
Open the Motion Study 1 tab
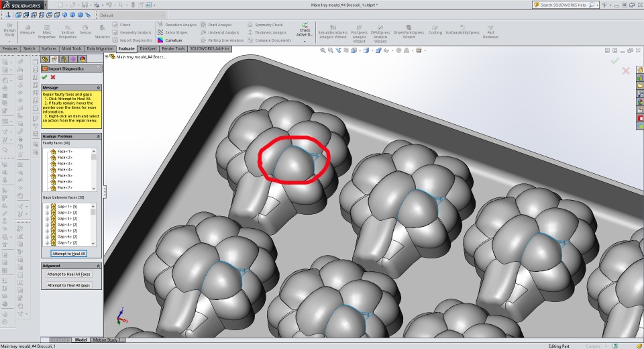coord(107,340)
